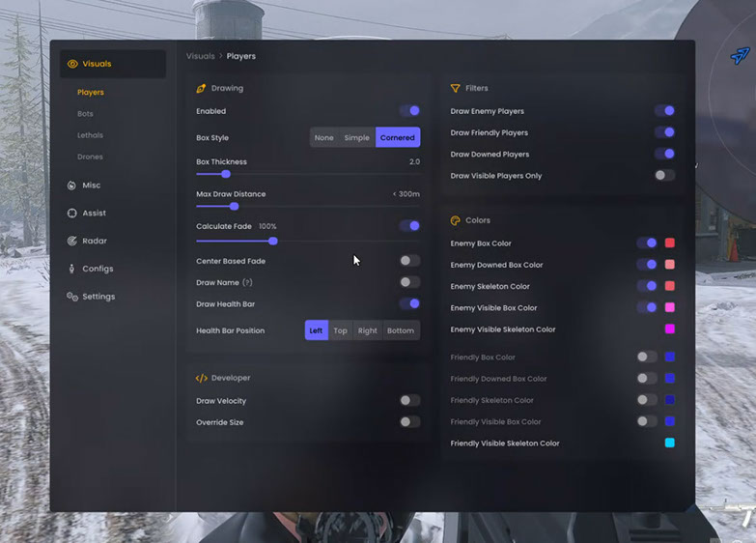Click the Colors palette icon
Image resolution: width=756 pixels, height=543 pixels.
(456, 221)
